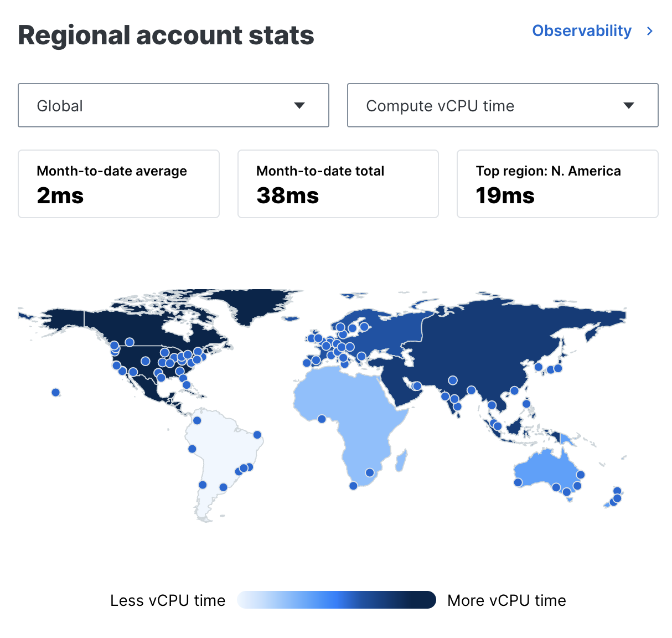Select the Top region: N. America card
672x638 pixels.
(x=557, y=184)
